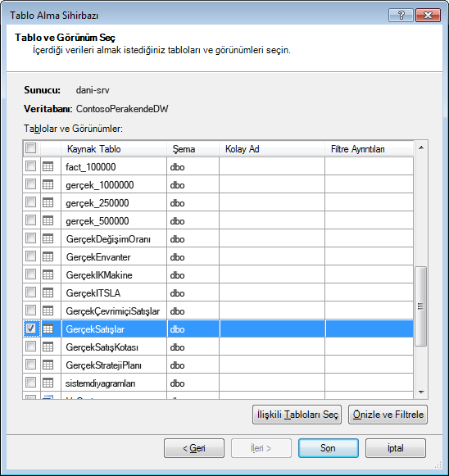Select the sistemdiyagramları table name
The width and height of the screenshot is (449, 476).
click(101, 383)
